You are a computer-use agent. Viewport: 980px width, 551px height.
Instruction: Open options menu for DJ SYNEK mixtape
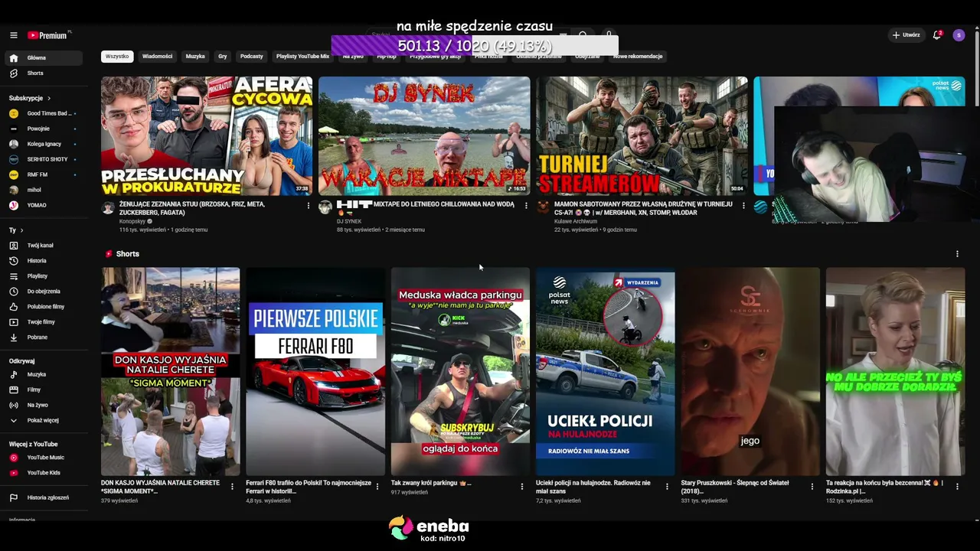(x=526, y=205)
